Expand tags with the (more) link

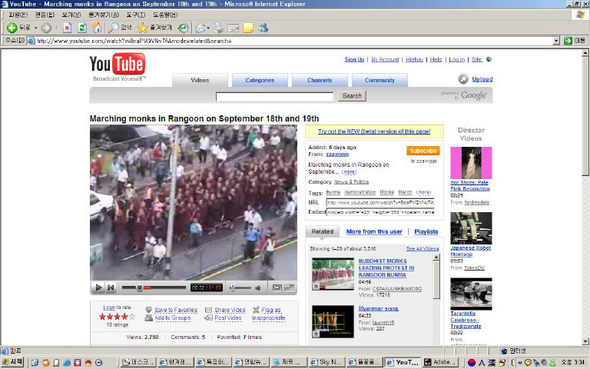tap(423, 192)
